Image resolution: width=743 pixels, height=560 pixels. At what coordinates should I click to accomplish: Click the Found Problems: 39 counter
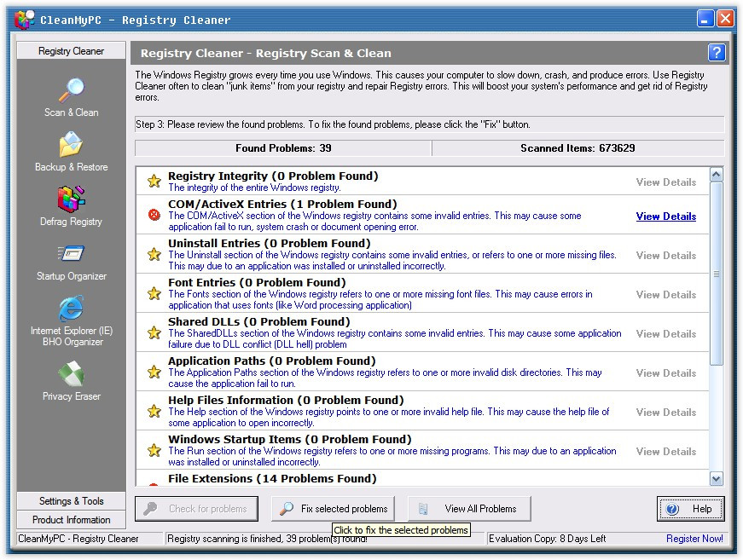(x=283, y=148)
